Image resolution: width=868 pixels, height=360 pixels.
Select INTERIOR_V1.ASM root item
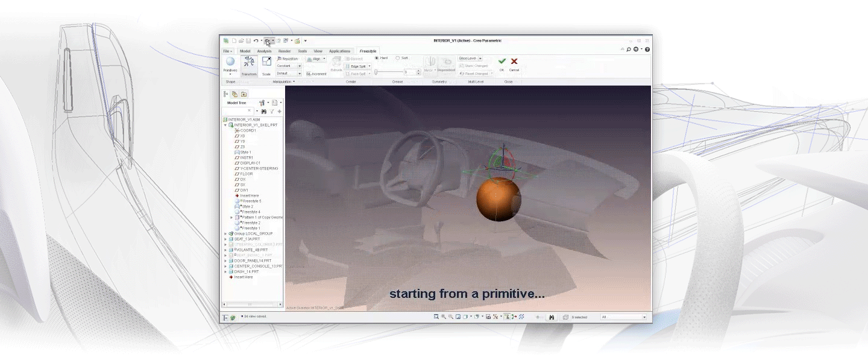(x=242, y=119)
